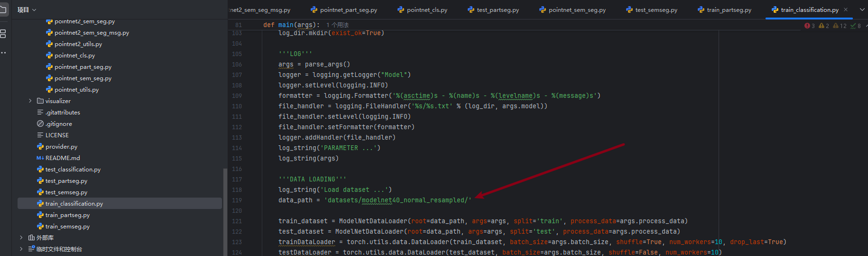Place cursor in data_path string on line 119
Screen dimensions: 868x256
click(x=397, y=200)
